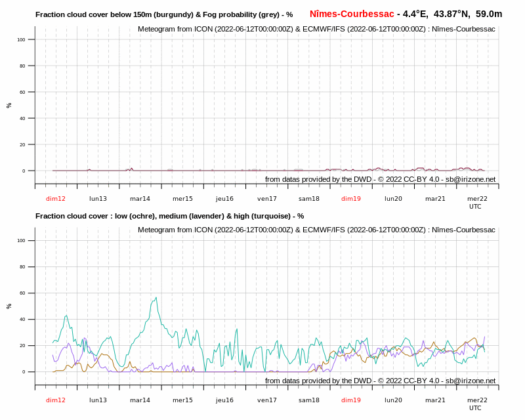Image resolution: width=525 pixels, height=420 pixels.
Task: Select the 'Meteogram from ICON' subtitle in the lower chart
Action: (316, 230)
